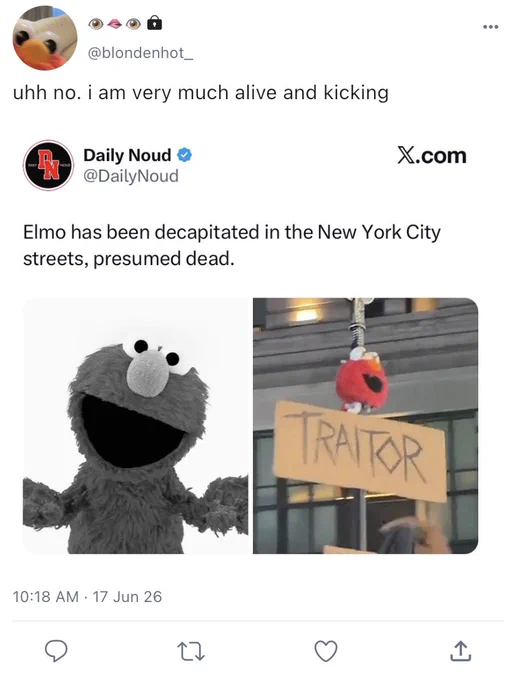Click the reply speech bubble icon
The image size is (517, 680).
pos(56,651)
